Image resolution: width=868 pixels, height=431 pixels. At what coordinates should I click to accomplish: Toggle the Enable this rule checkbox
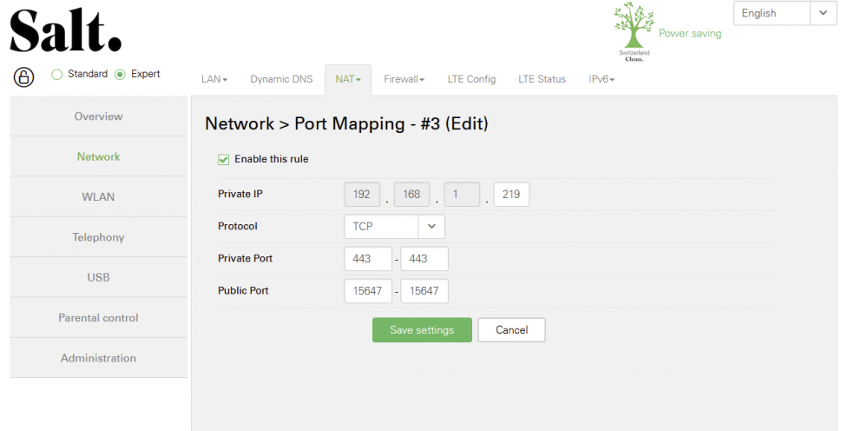click(x=223, y=160)
